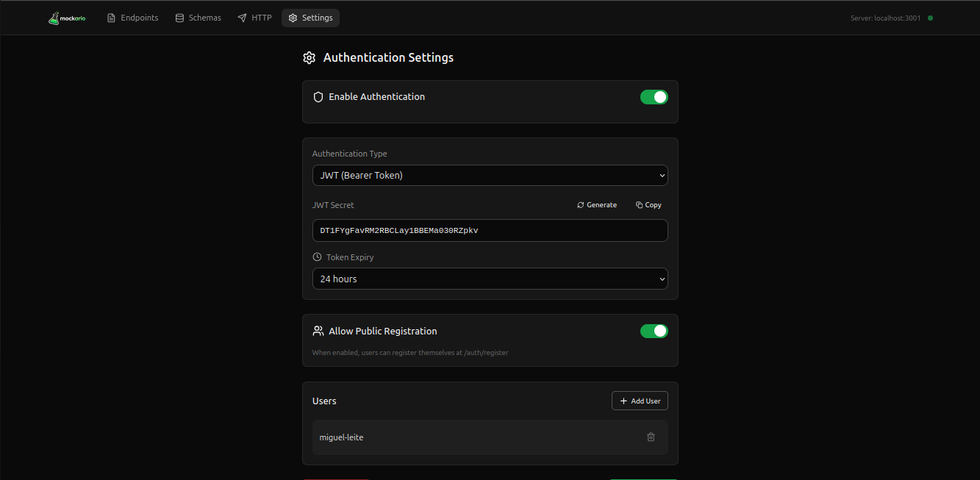Image resolution: width=980 pixels, height=480 pixels.
Task: Click into the JWT Secret field
Action: click(x=490, y=230)
